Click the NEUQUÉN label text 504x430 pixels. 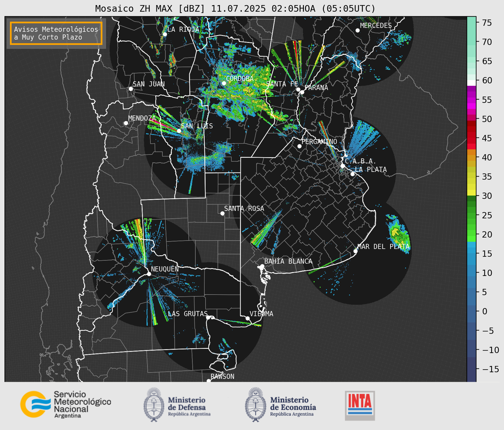pyautogui.click(x=165, y=269)
